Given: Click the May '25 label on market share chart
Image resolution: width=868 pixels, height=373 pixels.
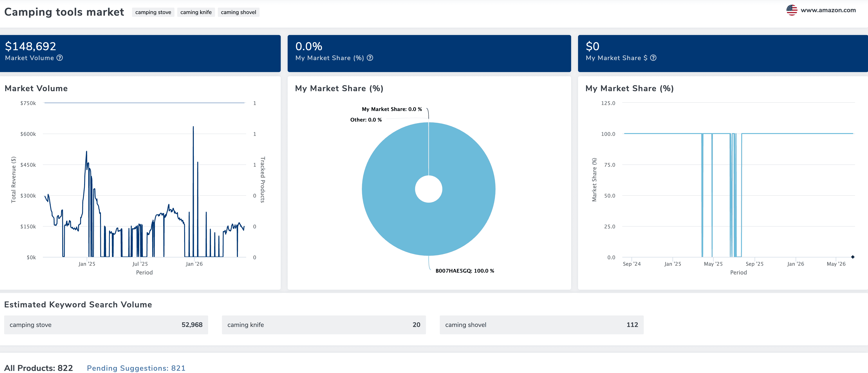Looking at the screenshot, I should [713, 264].
